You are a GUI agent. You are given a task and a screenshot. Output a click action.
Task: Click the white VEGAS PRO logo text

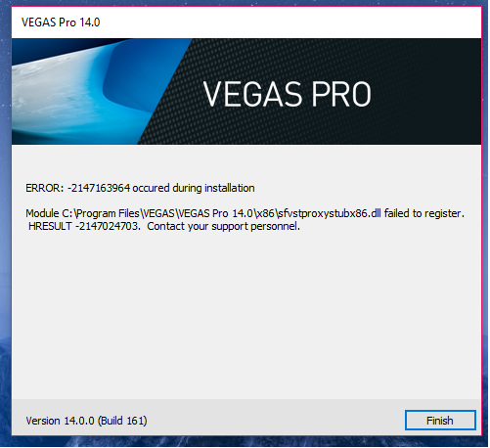tap(287, 94)
